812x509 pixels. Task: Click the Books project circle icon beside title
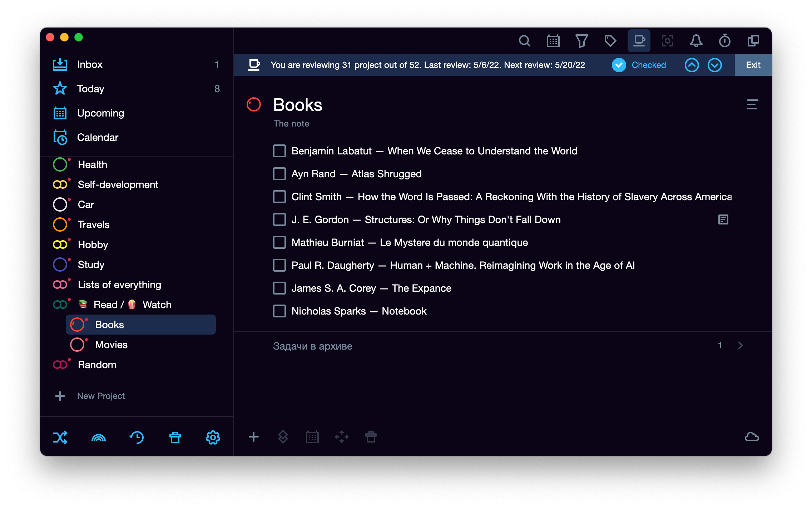[x=254, y=105]
